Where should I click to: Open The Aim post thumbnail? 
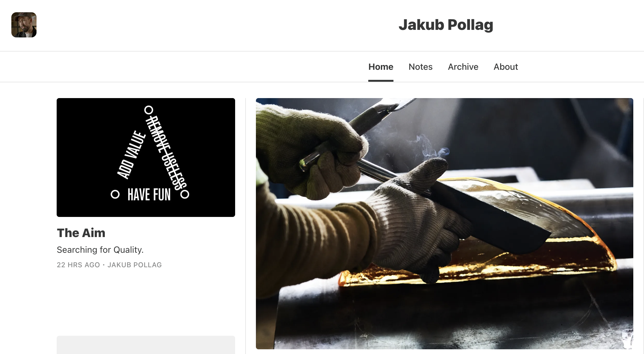[x=146, y=158]
